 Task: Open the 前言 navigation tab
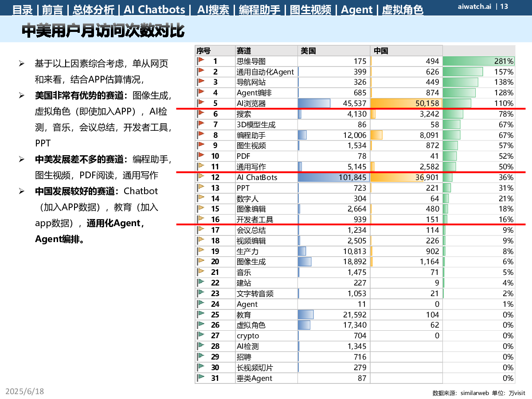(x=53, y=9)
